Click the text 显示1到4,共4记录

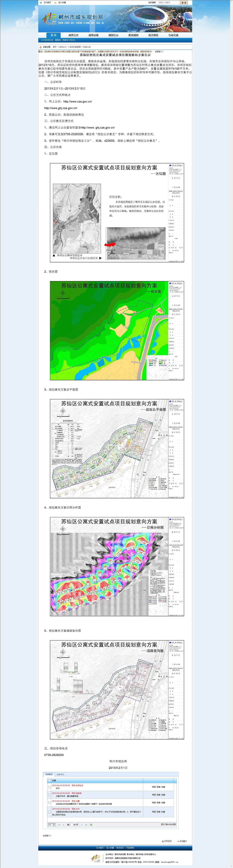[168, 825]
